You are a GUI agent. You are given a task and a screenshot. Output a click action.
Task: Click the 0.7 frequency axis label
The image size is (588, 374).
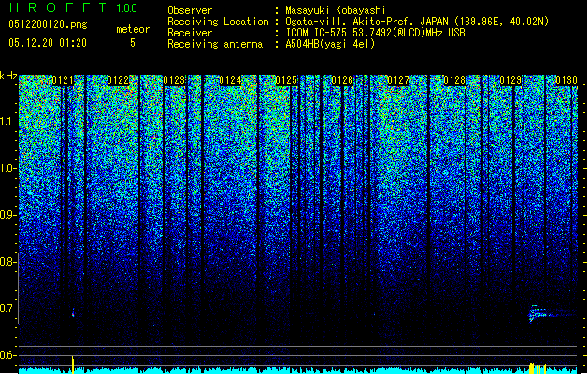pyautogui.click(x=7, y=309)
